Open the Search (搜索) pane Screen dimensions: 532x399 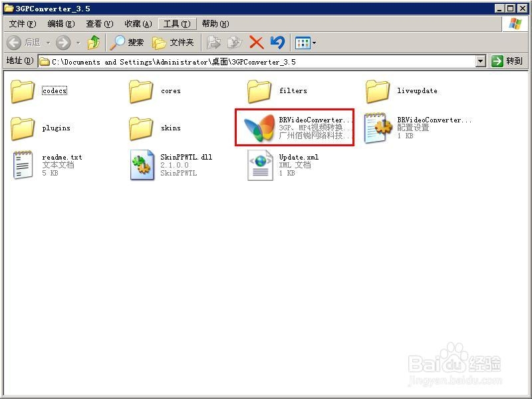(x=126, y=43)
